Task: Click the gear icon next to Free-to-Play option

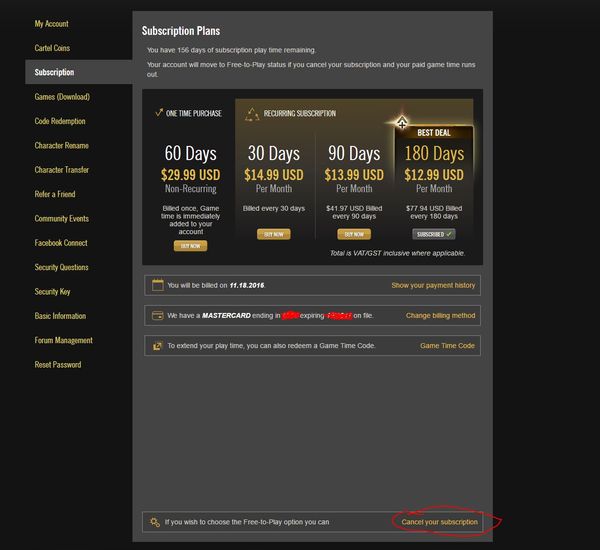Action: [x=154, y=522]
